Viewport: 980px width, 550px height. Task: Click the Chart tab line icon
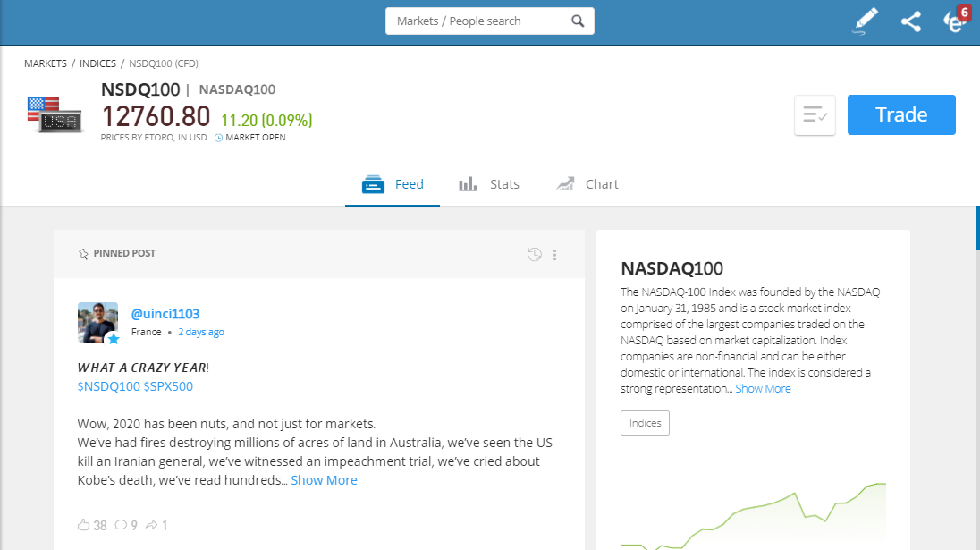565,183
